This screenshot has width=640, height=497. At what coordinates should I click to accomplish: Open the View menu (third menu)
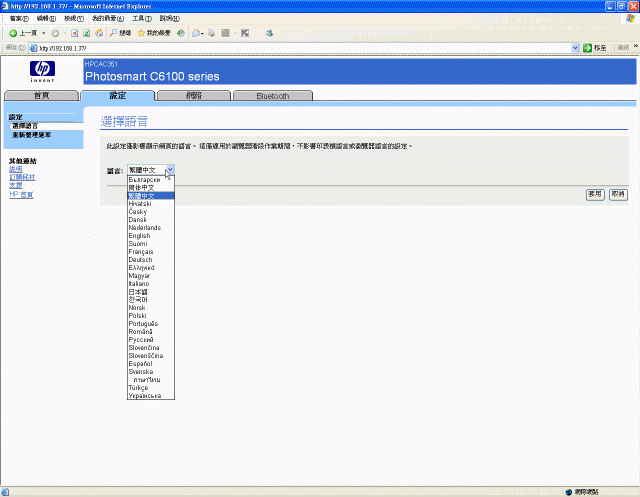tap(74, 18)
